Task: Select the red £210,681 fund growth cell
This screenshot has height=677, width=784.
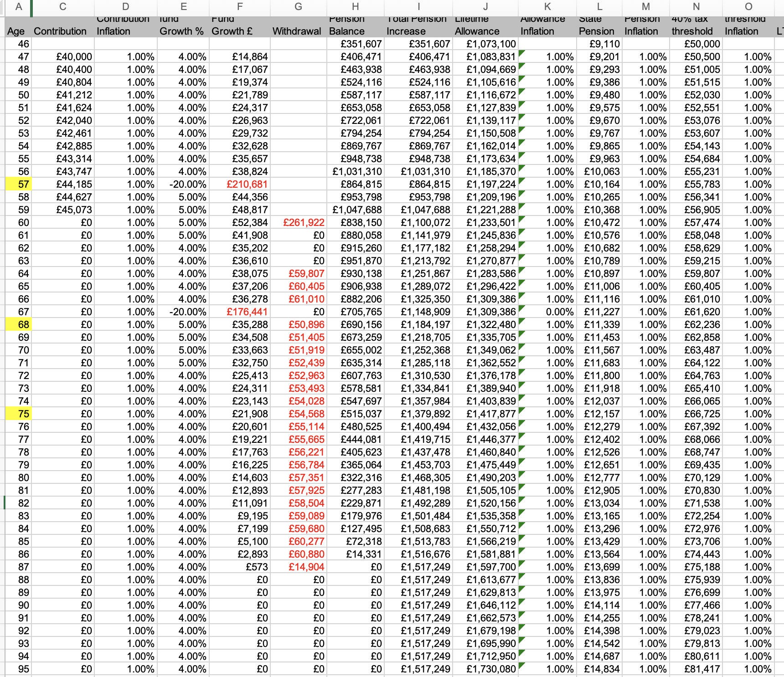Action: [240, 185]
